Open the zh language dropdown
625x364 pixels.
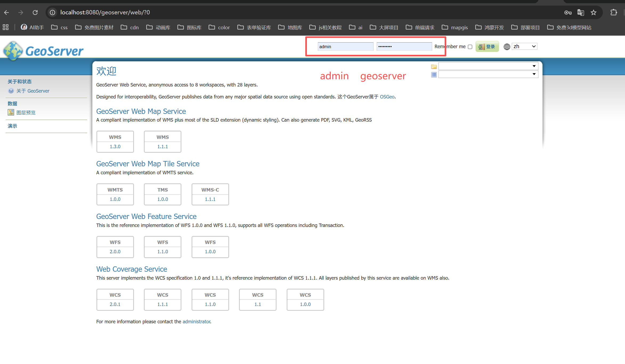coord(524,46)
